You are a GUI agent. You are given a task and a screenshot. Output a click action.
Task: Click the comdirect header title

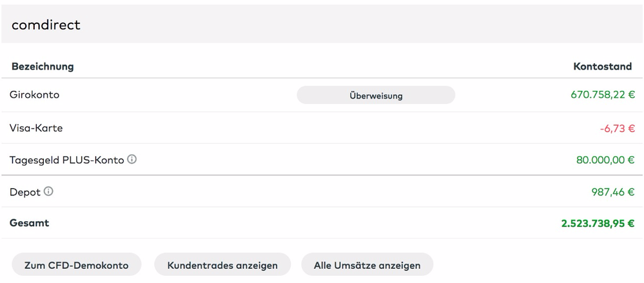[x=46, y=24]
